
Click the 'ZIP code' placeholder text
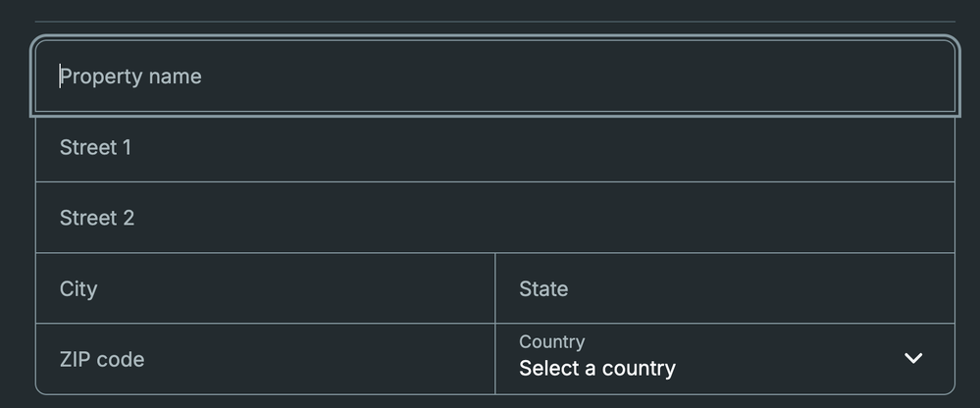102,360
